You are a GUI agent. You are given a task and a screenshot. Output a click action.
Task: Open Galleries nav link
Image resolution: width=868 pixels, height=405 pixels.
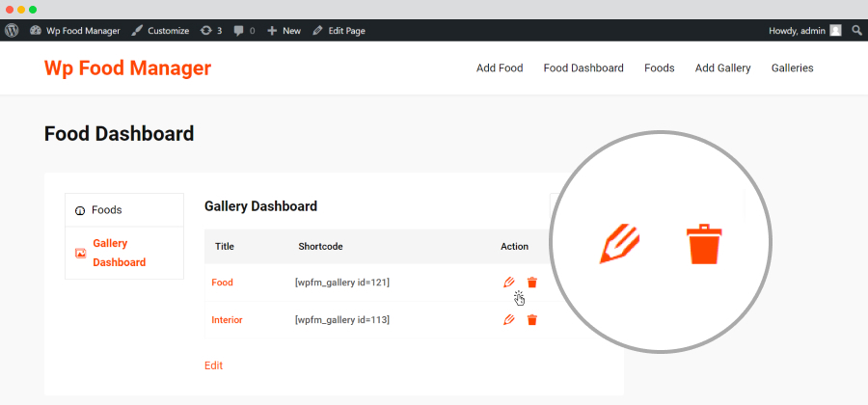[792, 68]
